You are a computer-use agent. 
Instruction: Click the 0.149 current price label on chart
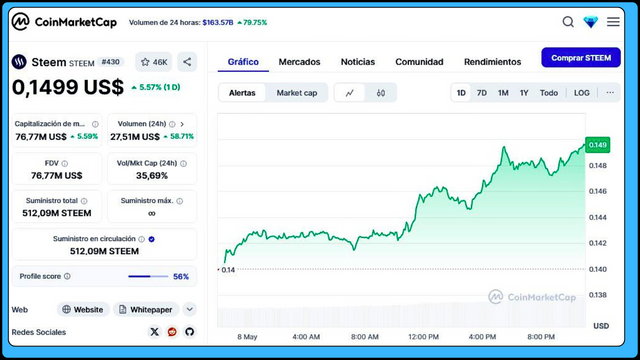[598, 145]
